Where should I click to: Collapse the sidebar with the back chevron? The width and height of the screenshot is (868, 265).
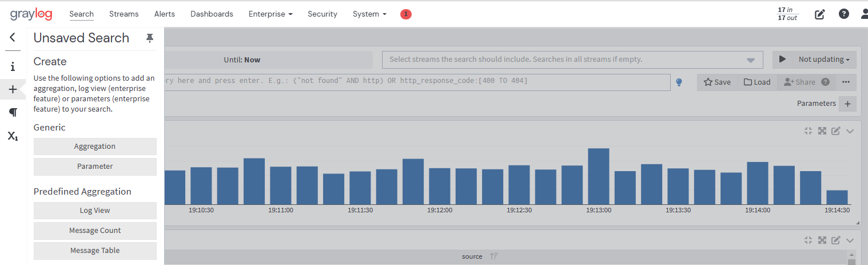[x=13, y=38]
